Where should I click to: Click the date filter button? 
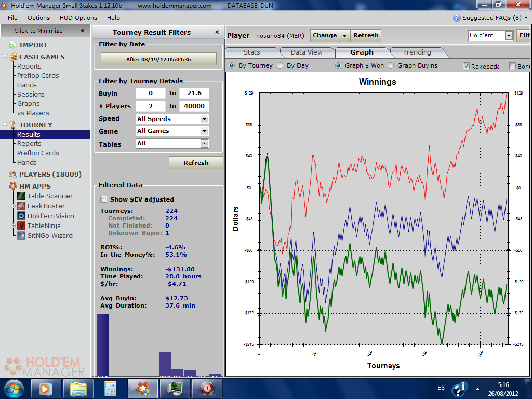[158, 59]
